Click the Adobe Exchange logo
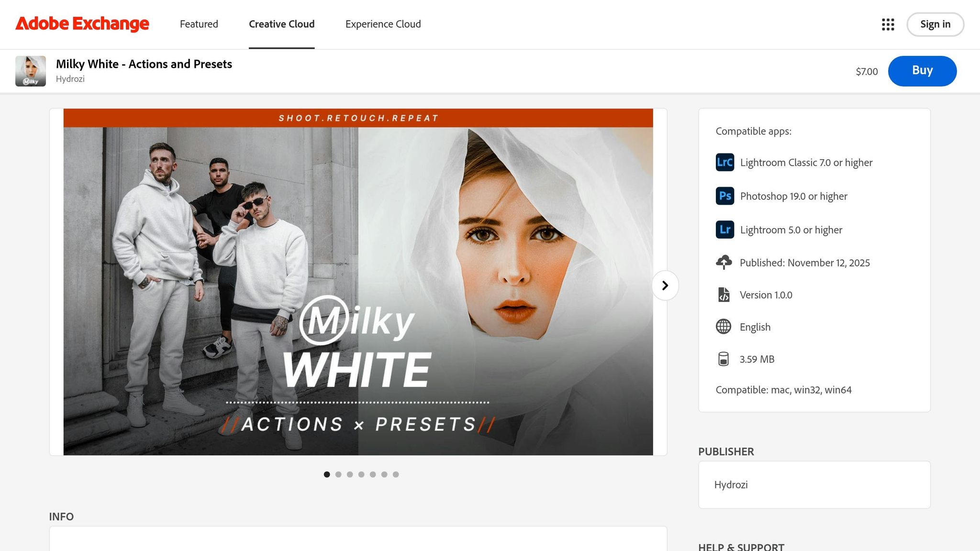The width and height of the screenshot is (980, 551). click(x=82, y=24)
